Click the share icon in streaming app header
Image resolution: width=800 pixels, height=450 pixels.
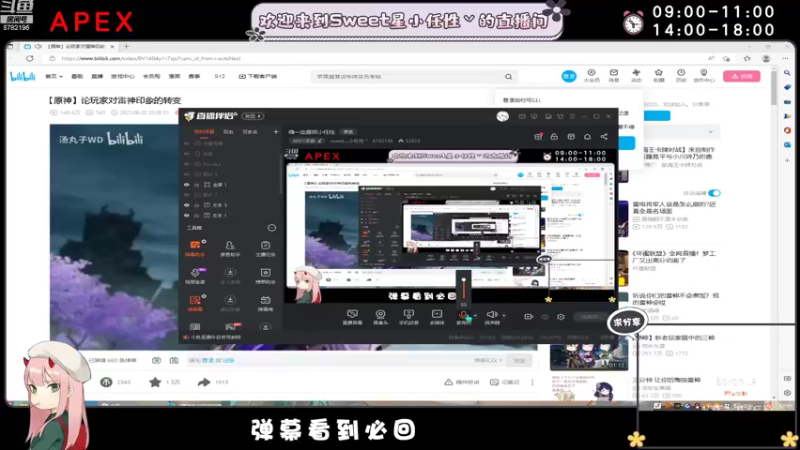(x=604, y=137)
